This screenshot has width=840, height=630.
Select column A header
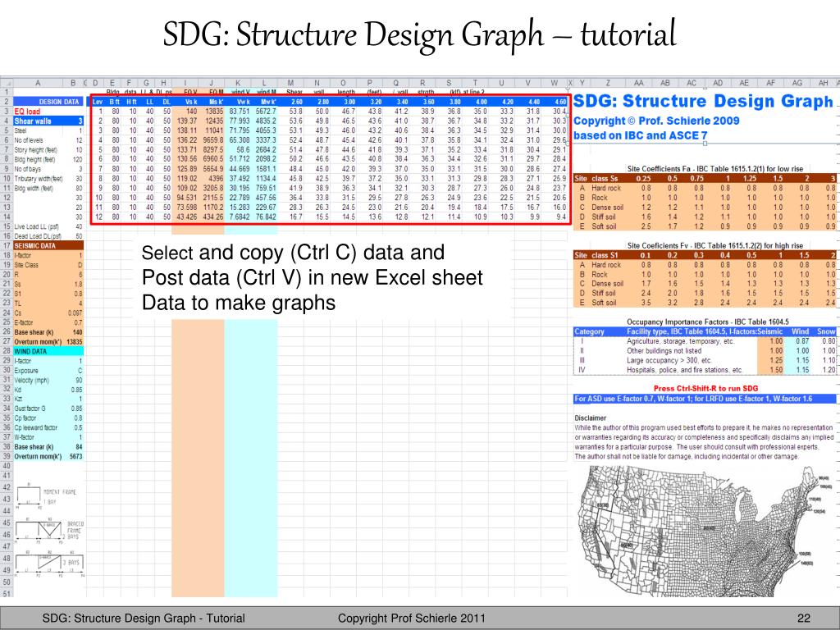tap(38, 83)
